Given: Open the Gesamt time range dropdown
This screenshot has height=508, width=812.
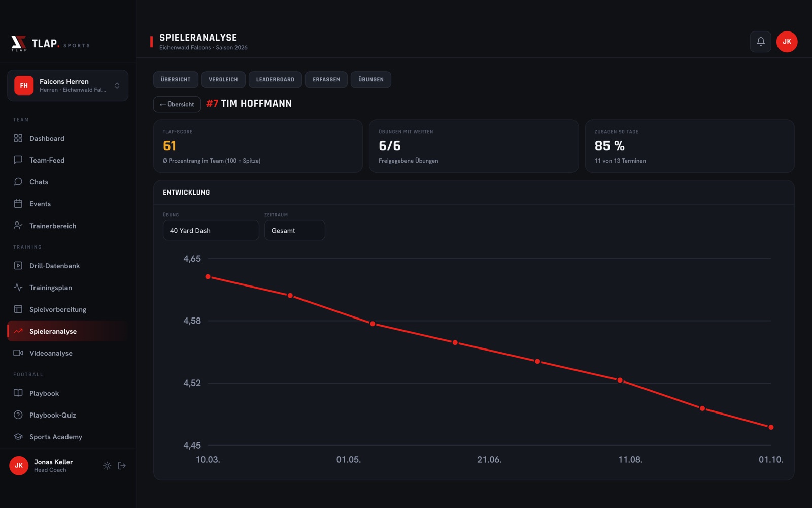Looking at the screenshot, I should coord(294,230).
